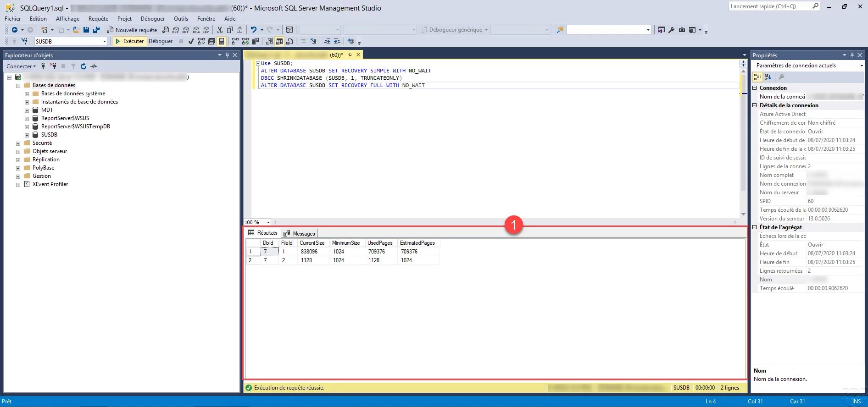Open the Affichage menu
868x407 pixels.
point(67,19)
